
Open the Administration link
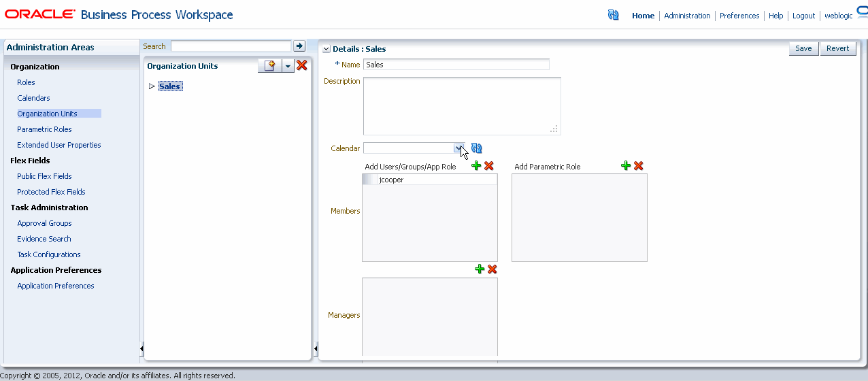click(687, 16)
